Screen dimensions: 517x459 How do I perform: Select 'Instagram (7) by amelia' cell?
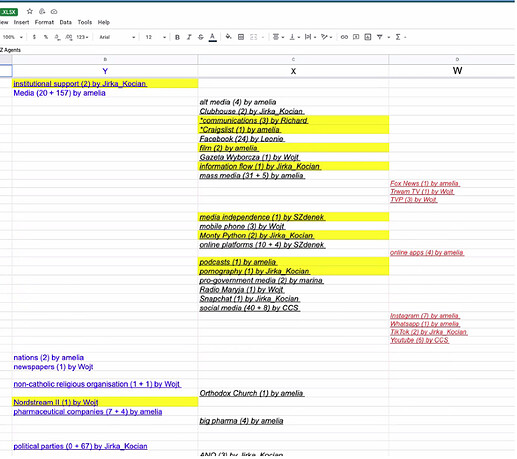(x=452, y=316)
